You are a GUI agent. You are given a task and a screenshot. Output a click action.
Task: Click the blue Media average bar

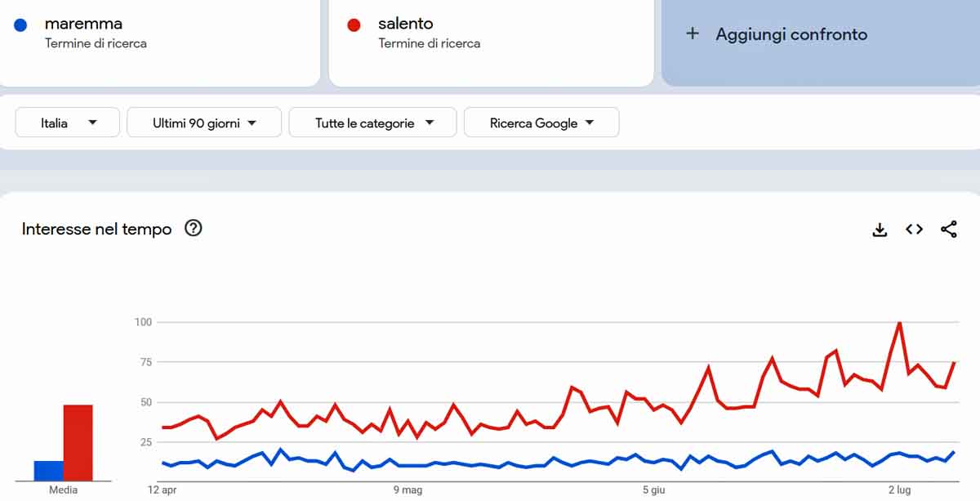click(48, 471)
